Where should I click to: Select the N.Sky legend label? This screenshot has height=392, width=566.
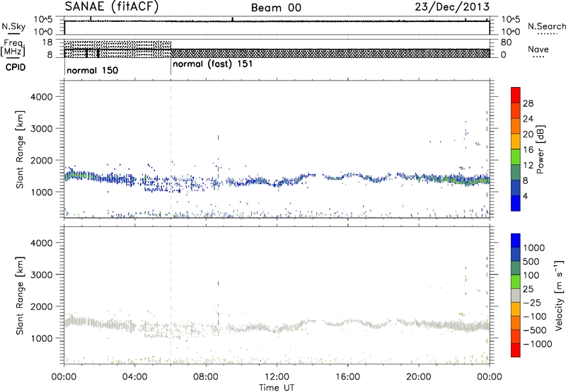pyautogui.click(x=13, y=26)
